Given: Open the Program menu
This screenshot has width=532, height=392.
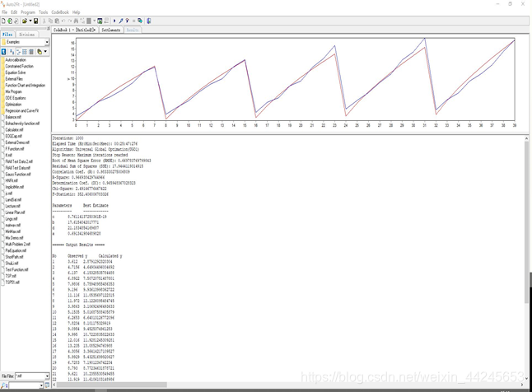Looking at the screenshot, I should pyautogui.click(x=28, y=12).
